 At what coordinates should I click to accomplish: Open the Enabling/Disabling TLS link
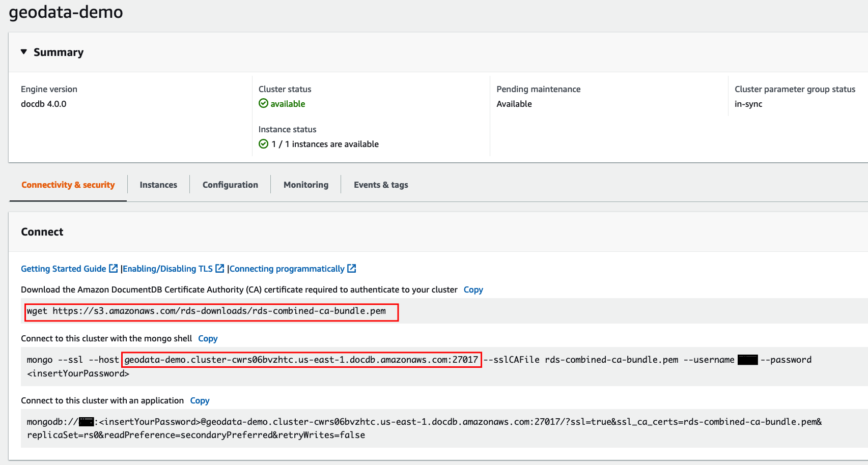(168, 269)
